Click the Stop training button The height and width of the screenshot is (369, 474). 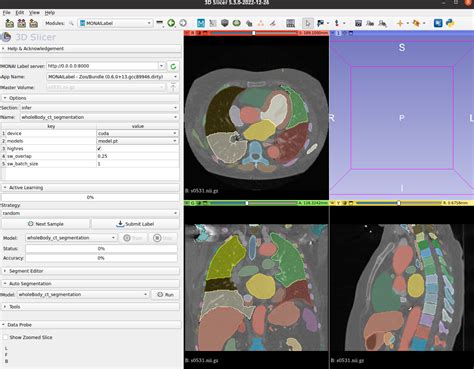pos(163,238)
